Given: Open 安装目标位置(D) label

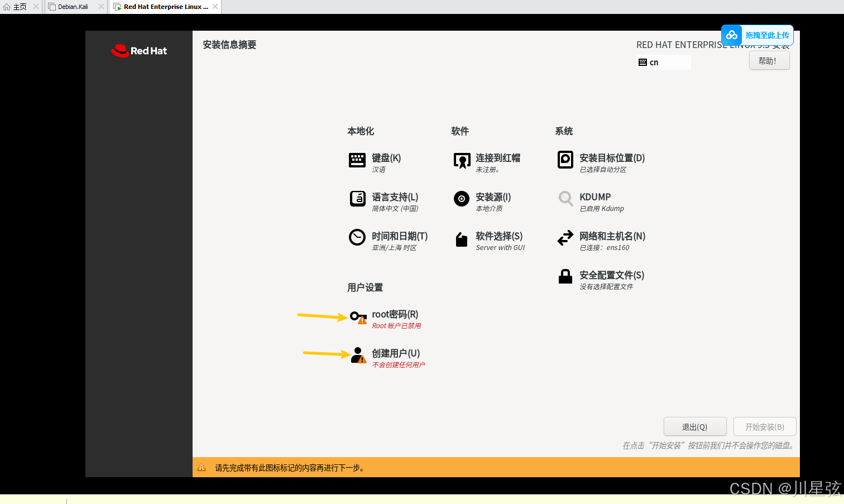Looking at the screenshot, I should click(x=612, y=158).
